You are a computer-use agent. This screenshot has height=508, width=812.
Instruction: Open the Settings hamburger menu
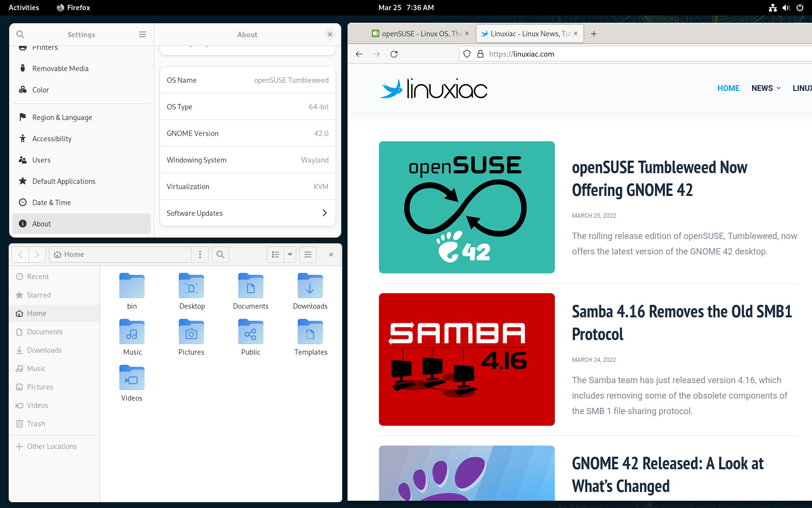pyautogui.click(x=143, y=34)
